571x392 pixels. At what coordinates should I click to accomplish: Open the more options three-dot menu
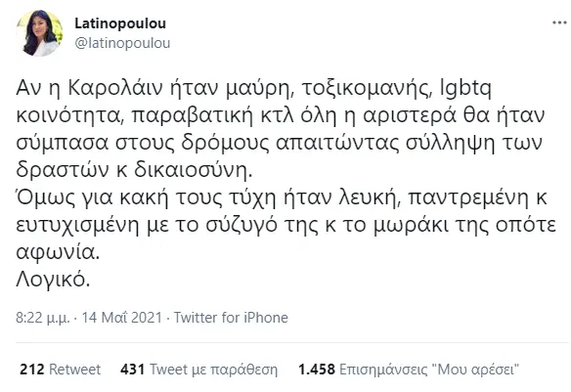pos(559,22)
